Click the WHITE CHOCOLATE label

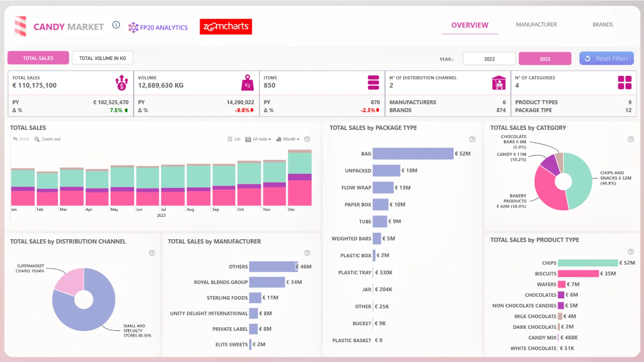[x=533, y=348]
